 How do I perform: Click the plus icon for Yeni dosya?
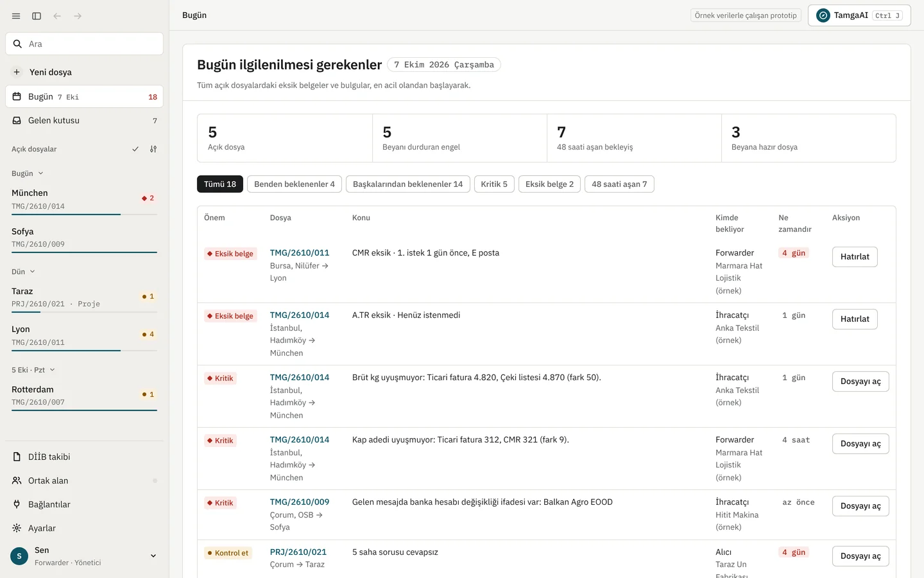(x=17, y=72)
